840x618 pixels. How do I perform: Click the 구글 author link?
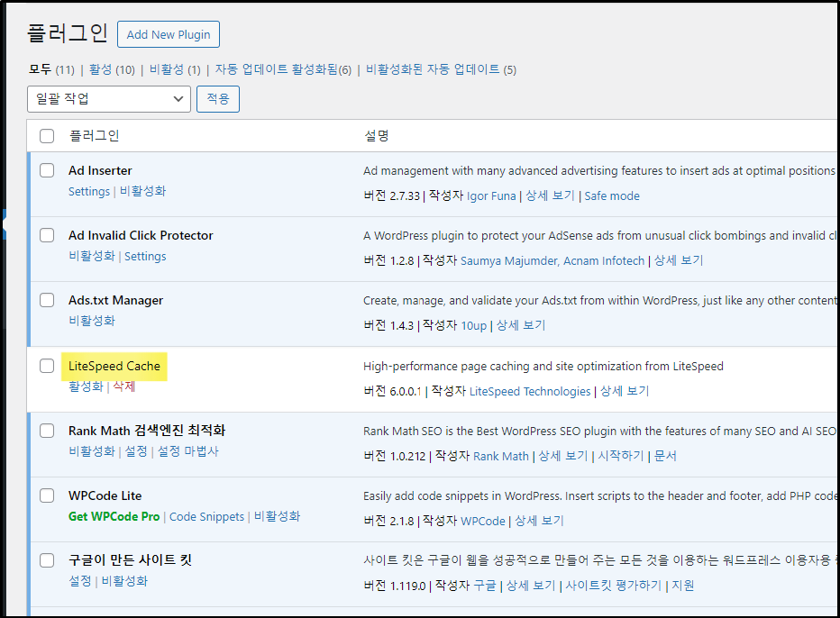pos(485,586)
